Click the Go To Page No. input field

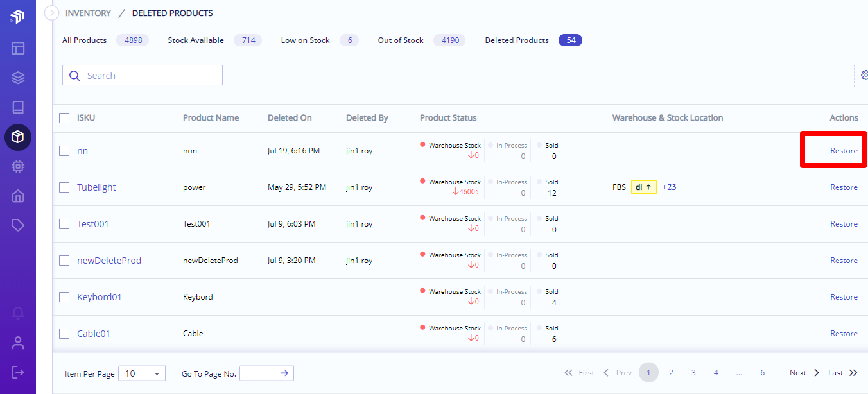pyautogui.click(x=257, y=373)
